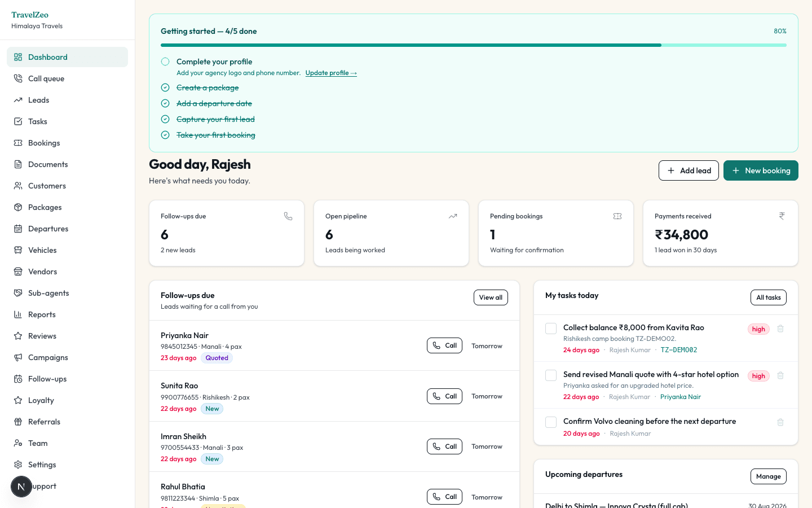Open the Customers page from sidebar

tap(67, 186)
